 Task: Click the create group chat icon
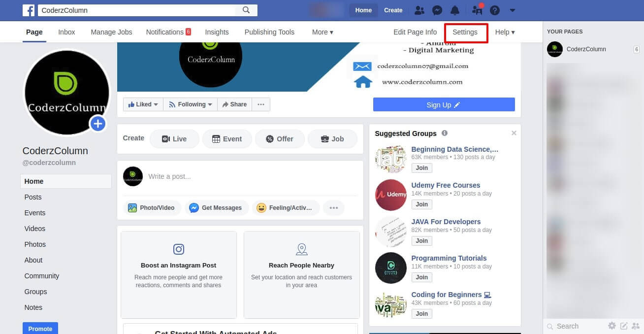coord(636,326)
